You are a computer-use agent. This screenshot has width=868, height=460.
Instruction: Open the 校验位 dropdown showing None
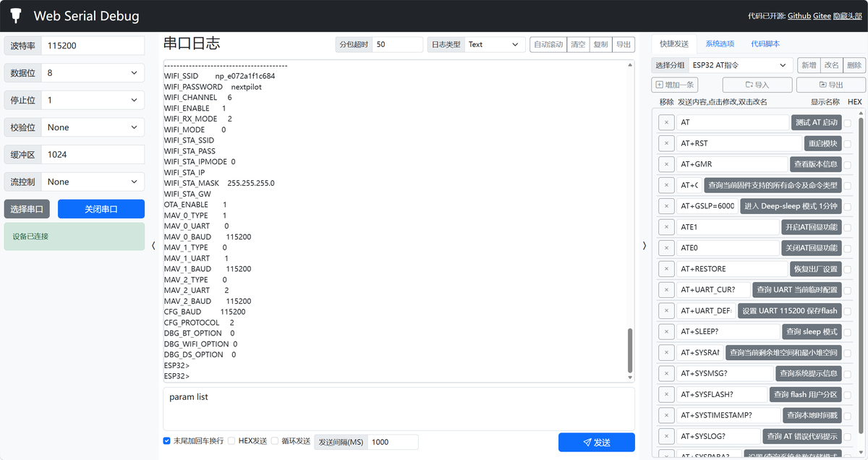93,127
